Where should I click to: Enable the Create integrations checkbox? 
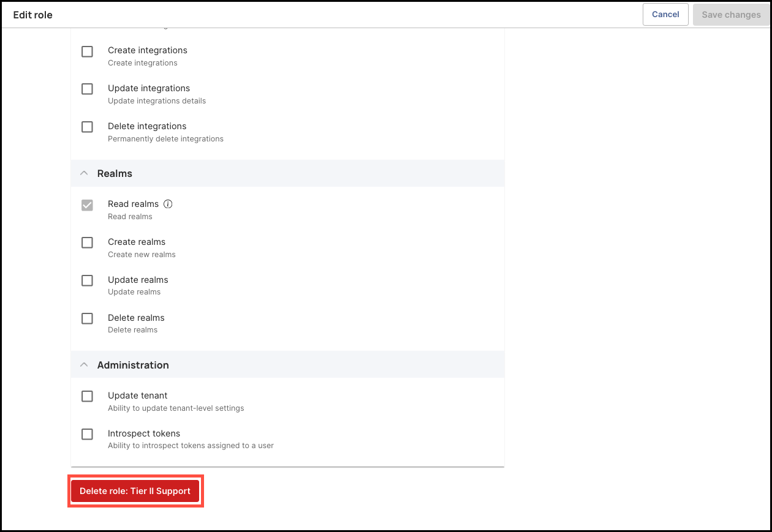tap(87, 51)
